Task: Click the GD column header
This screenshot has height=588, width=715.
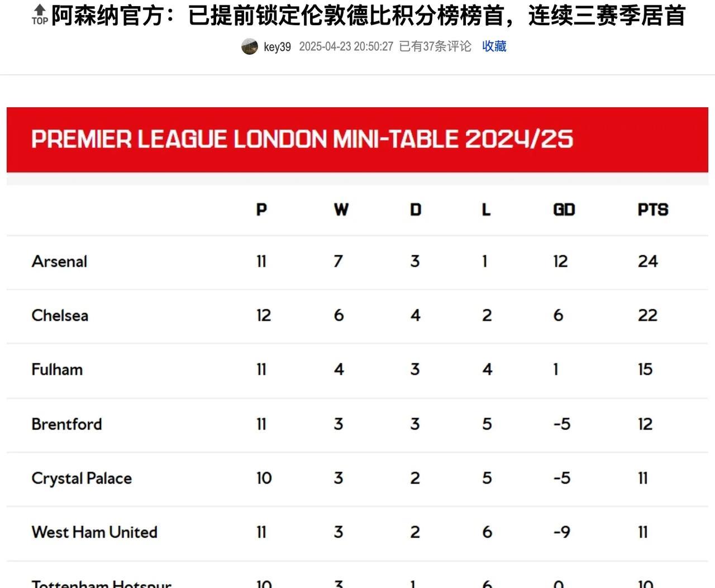Action: point(564,210)
